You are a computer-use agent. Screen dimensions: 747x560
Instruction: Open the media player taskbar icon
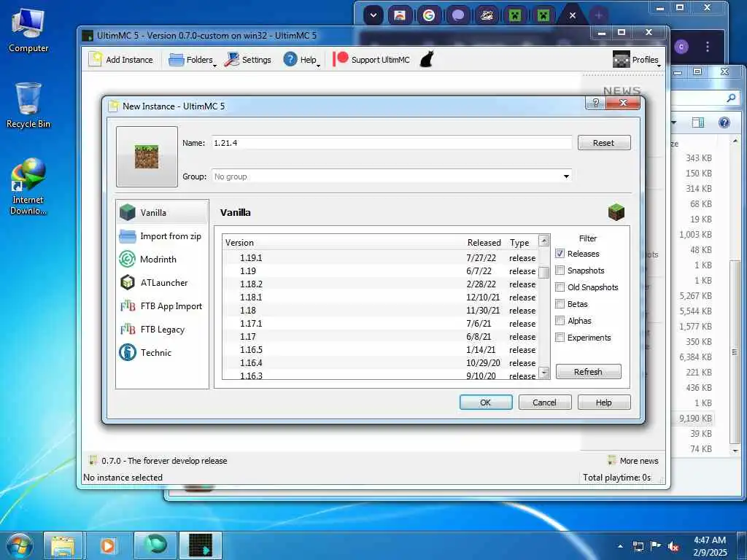pyautogui.click(x=108, y=545)
